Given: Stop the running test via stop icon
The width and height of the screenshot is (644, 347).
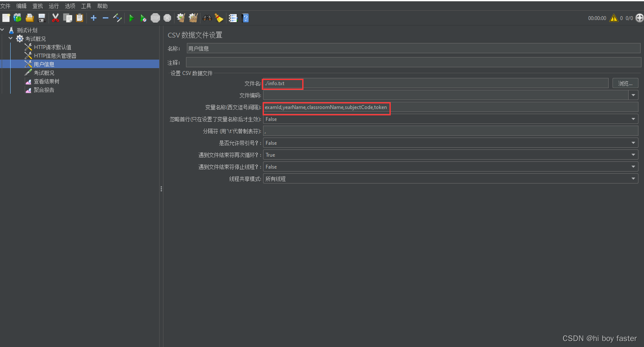Looking at the screenshot, I should click(x=155, y=18).
